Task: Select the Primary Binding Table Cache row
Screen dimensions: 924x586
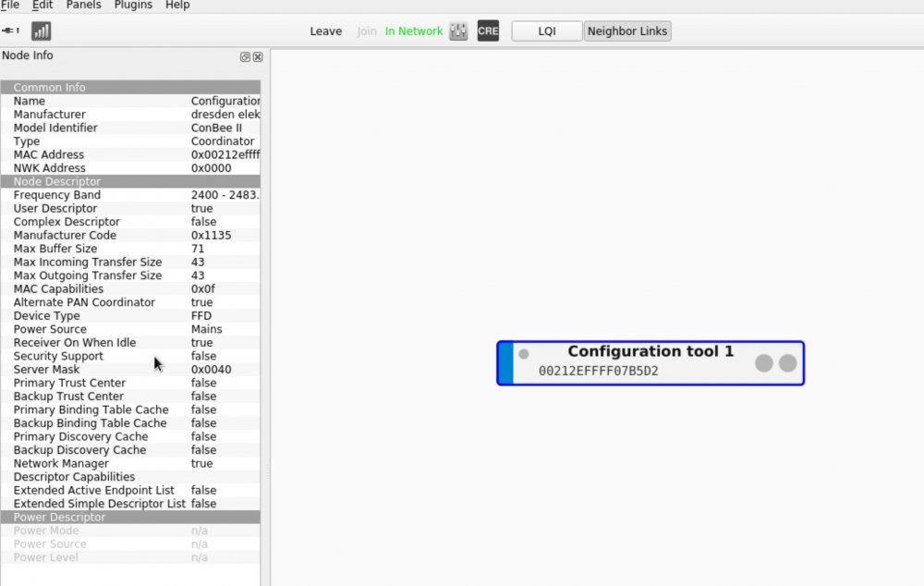Action: pos(130,409)
